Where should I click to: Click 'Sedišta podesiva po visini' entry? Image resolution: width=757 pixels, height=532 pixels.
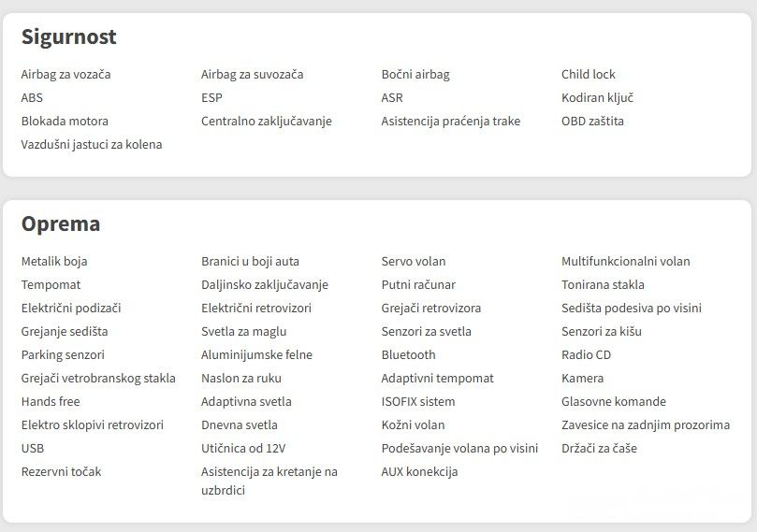[x=632, y=309]
